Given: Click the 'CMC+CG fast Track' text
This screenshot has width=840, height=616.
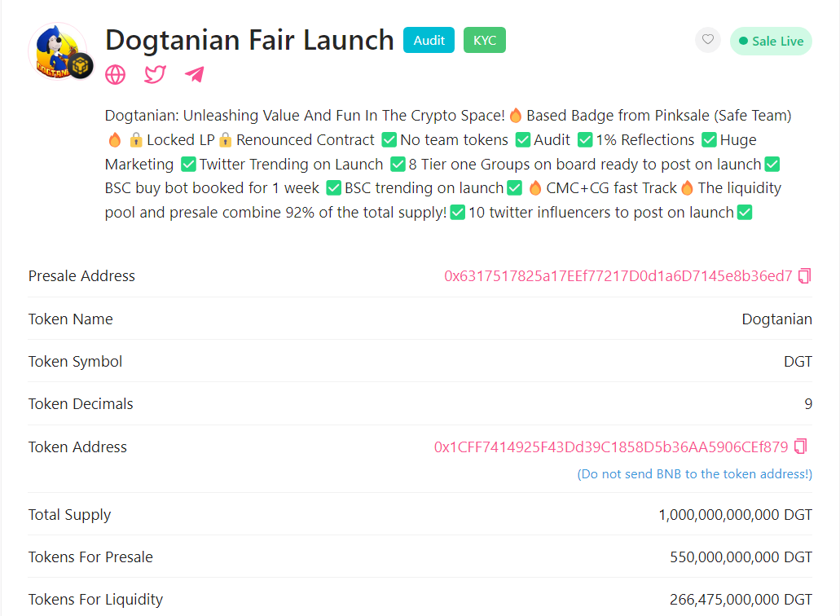Looking at the screenshot, I should [x=611, y=188].
